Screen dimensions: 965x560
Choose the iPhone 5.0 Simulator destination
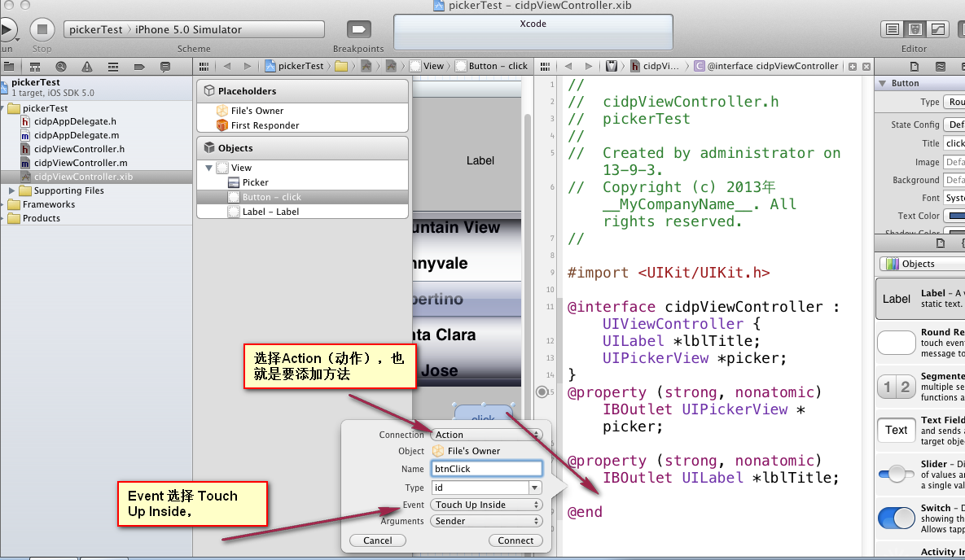pyautogui.click(x=188, y=29)
